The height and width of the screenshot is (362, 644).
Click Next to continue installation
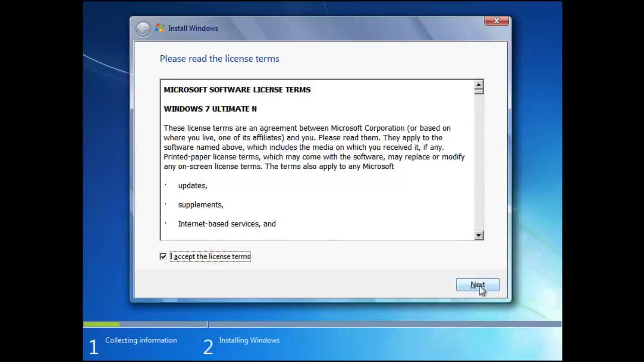click(478, 285)
